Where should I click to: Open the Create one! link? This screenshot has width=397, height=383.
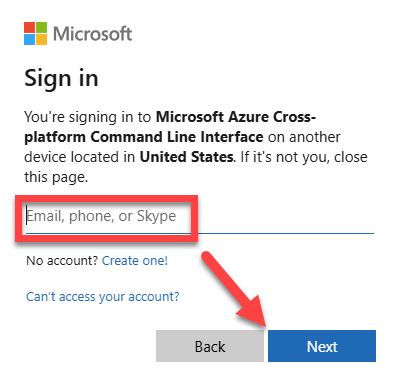(x=135, y=261)
